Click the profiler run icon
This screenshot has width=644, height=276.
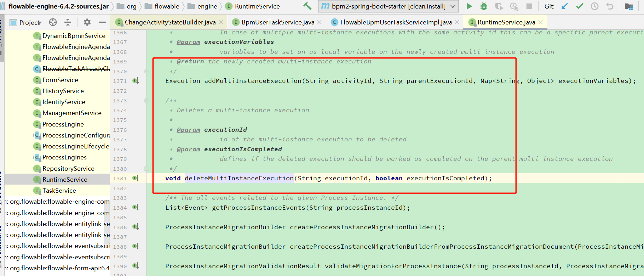pos(514,6)
